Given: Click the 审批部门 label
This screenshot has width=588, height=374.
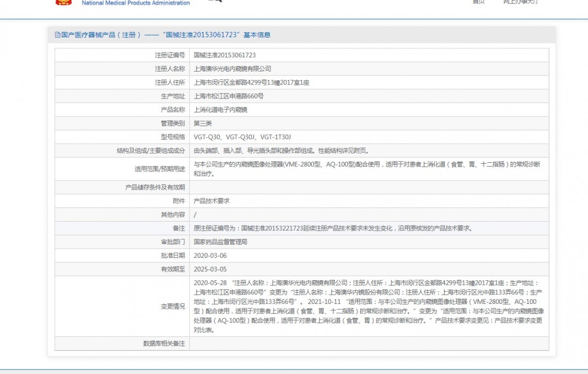Looking at the screenshot, I should coord(173,242).
